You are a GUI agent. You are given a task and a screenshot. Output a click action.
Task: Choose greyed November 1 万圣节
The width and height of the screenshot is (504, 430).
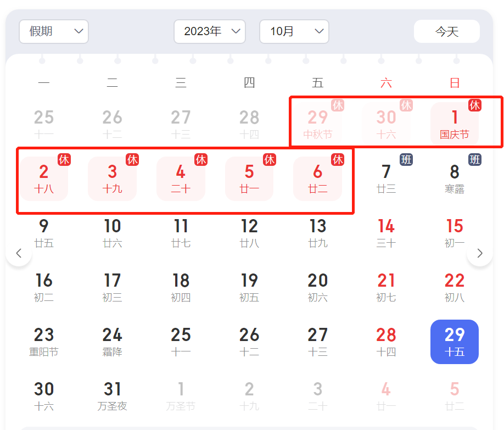[181, 396]
